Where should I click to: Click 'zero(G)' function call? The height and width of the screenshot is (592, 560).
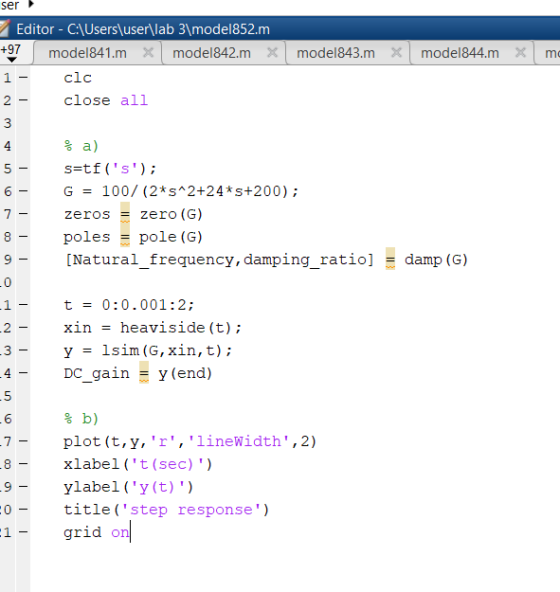(171, 214)
